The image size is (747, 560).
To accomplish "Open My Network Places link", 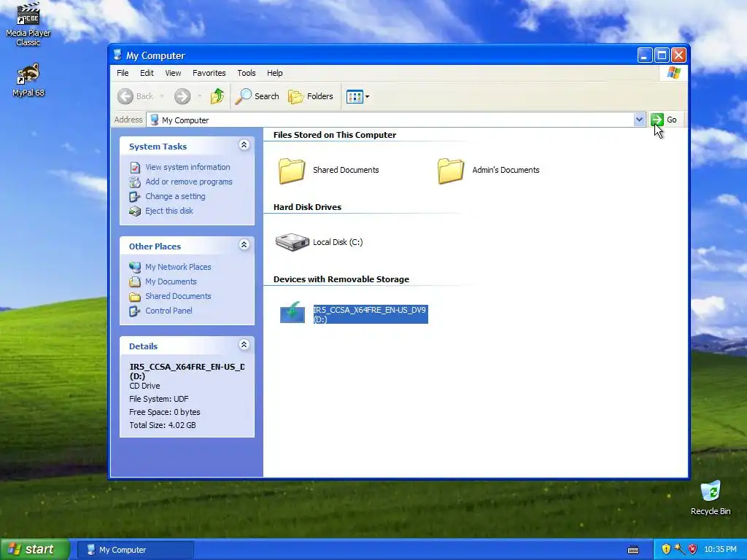I will (x=178, y=267).
